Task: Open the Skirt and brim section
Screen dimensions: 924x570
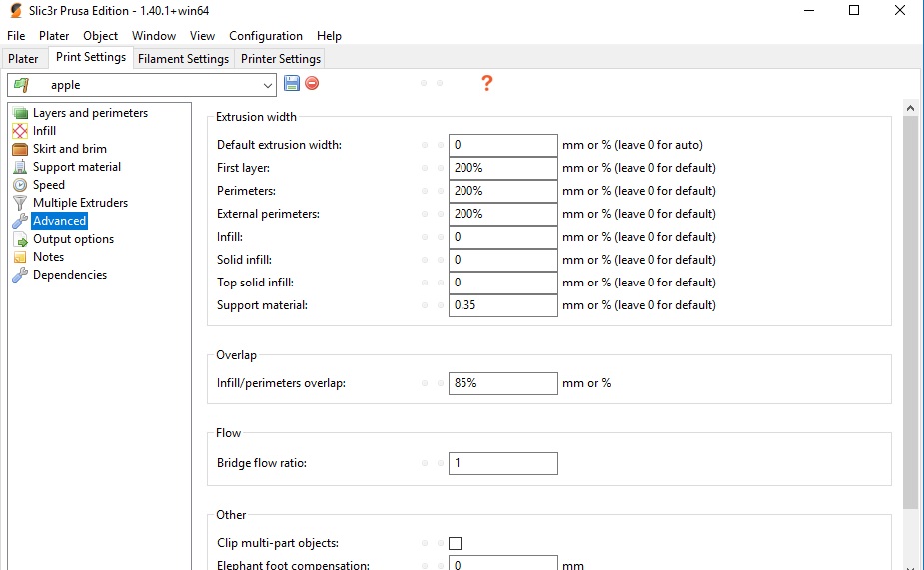Action: point(69,149)
